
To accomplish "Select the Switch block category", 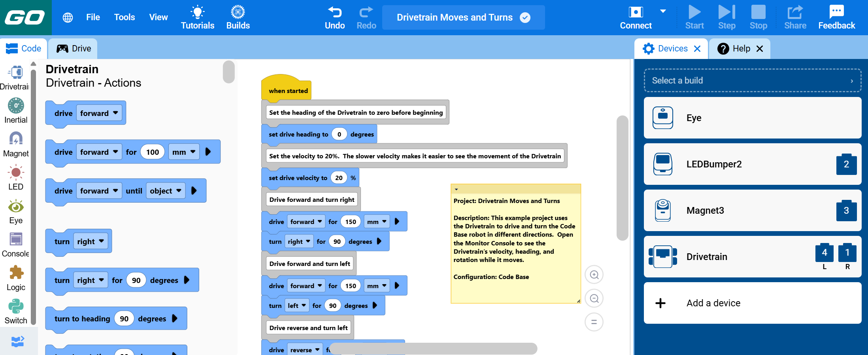I will [x=16, y=311].
